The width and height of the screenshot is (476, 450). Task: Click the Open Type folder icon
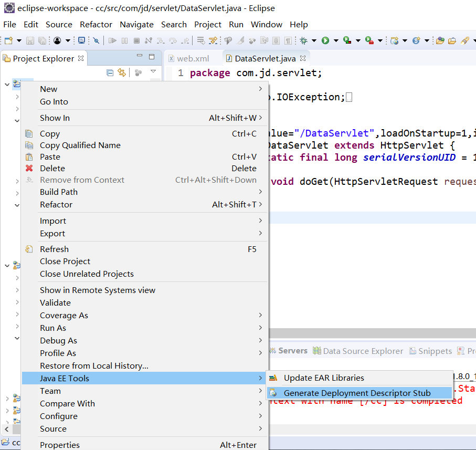[x=440, y=40]
